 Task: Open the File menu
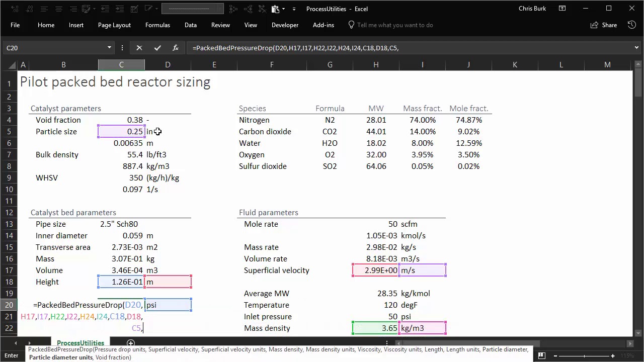pyautogui.click(x=15, y=25)
